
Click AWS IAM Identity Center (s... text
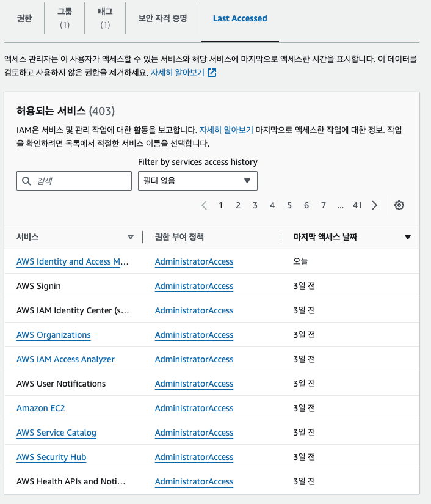(73, 310)
